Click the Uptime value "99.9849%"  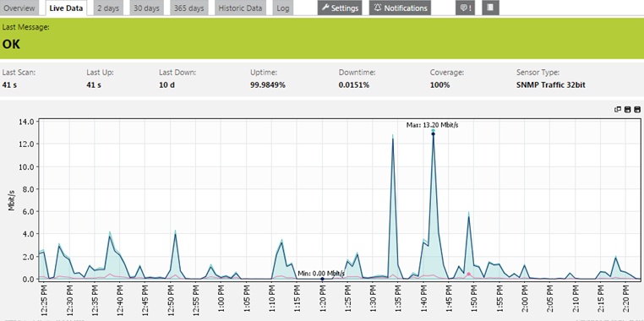(267, 85)
